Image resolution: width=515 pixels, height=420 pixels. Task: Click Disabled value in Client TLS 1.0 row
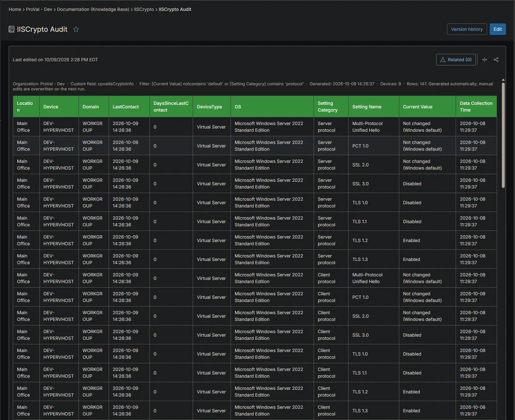point(412,354)
